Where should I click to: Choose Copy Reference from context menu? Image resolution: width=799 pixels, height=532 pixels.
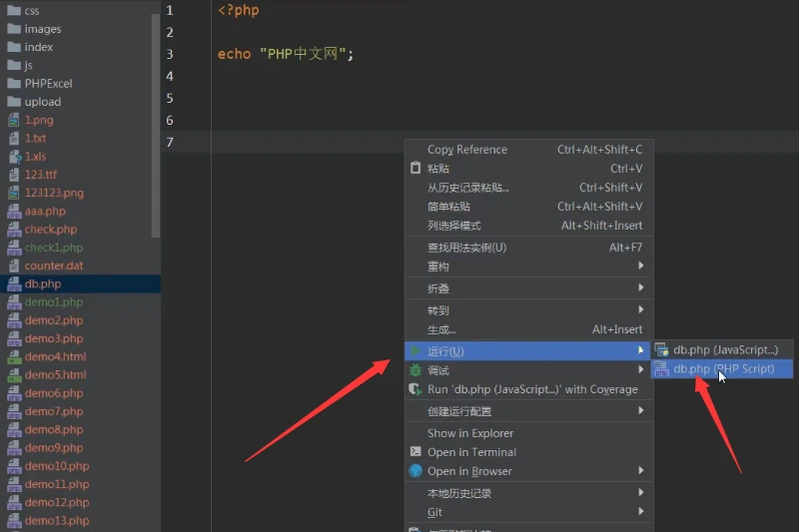click(529, 149)
